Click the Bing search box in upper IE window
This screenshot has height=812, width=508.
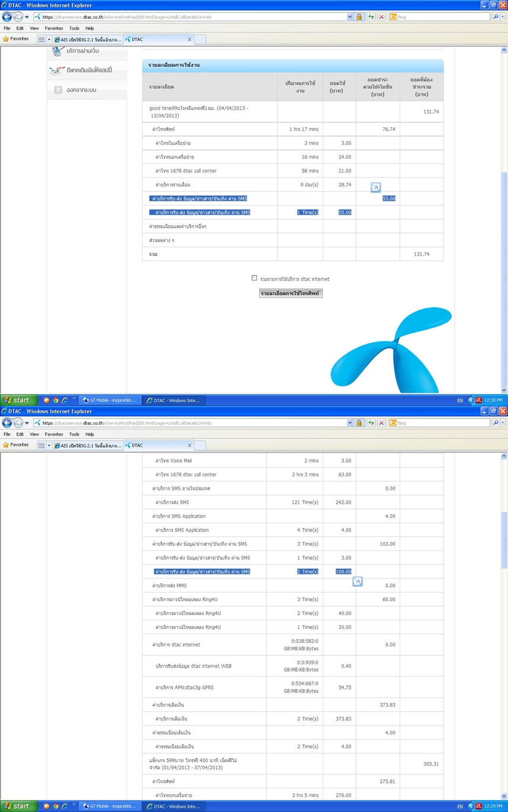pyautogui.click(x=441, y=17)
